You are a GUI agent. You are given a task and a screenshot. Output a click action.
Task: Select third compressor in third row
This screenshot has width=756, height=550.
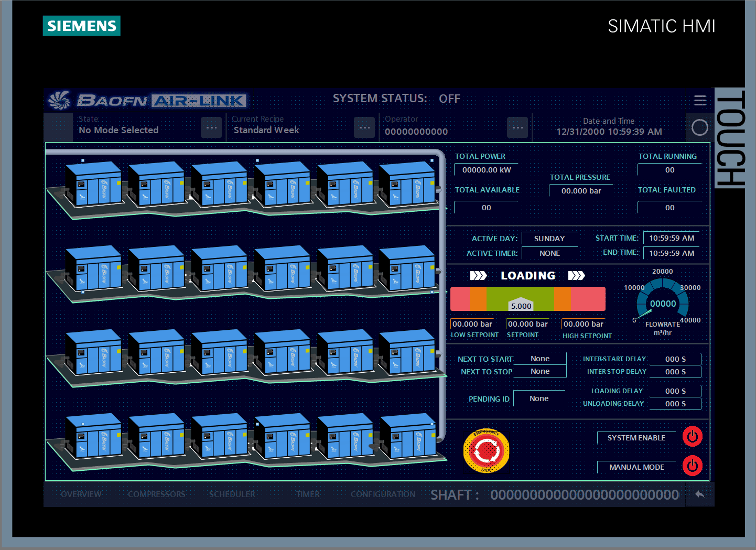pos(219,351)
